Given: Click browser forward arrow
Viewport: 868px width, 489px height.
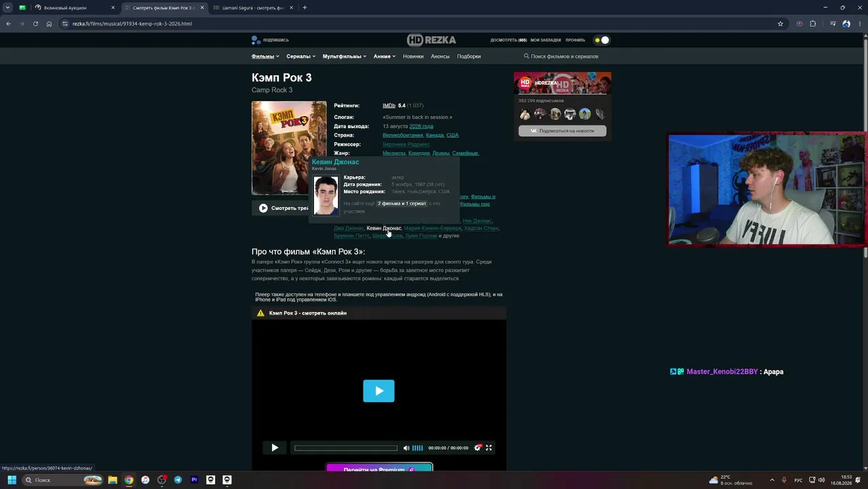Looking at the screenshot, I should point(22,24).
